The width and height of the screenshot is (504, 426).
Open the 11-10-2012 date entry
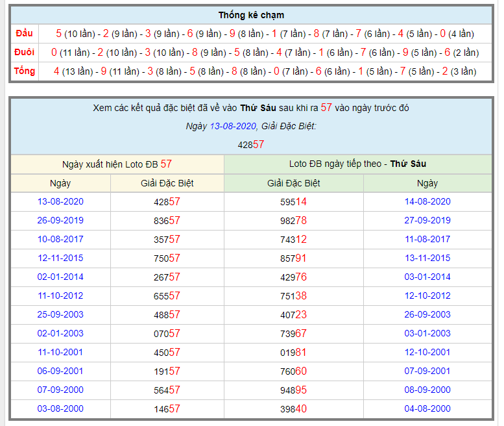(x=60, y=295)
